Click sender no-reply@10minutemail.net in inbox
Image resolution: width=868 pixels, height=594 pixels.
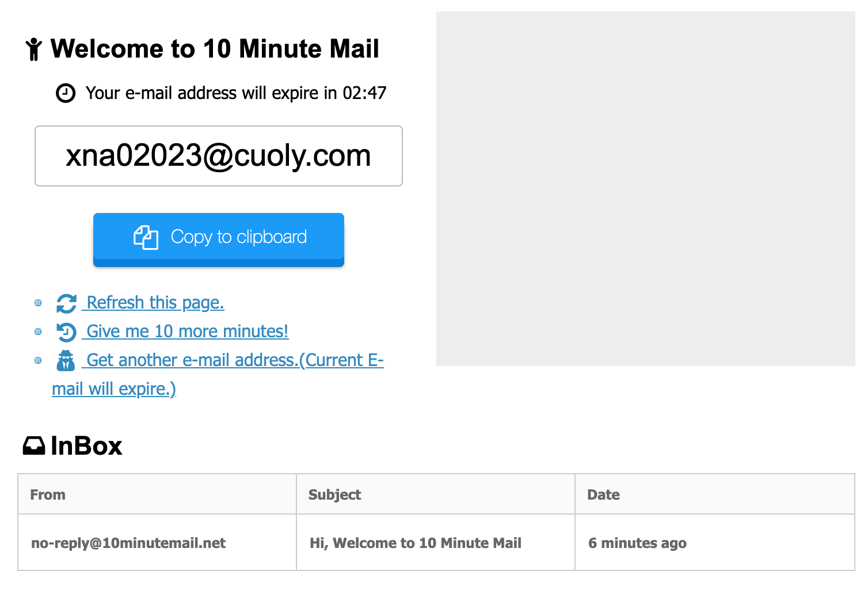click(128, 543)
